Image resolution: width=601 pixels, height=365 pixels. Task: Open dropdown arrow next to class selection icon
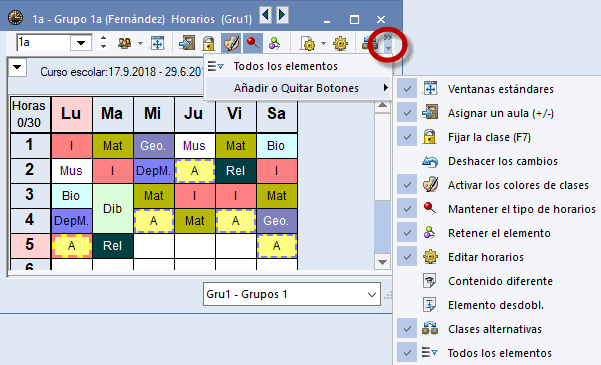coord(140,43)
